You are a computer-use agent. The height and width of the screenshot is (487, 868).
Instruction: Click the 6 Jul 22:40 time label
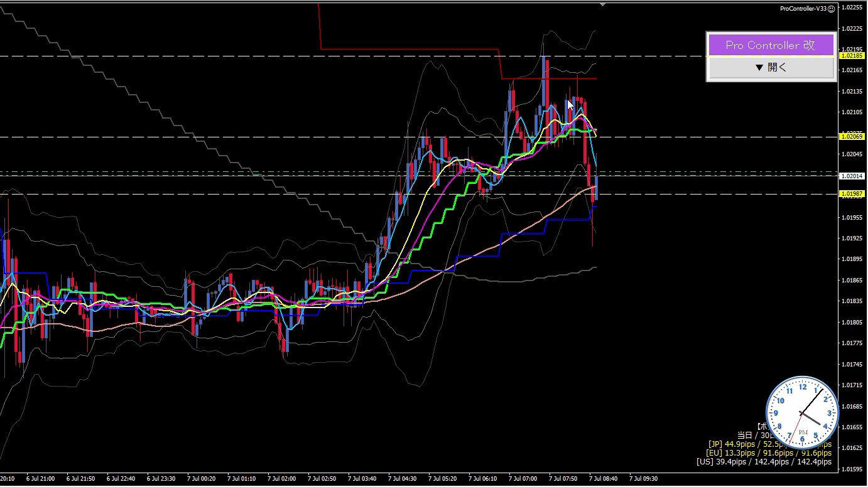121,479
